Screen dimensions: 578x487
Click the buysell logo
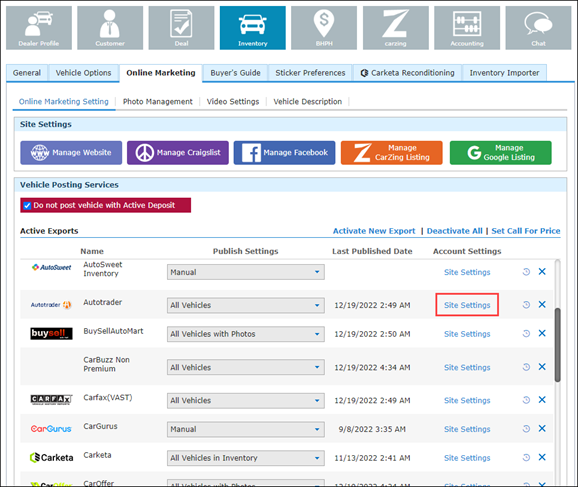[x=51, y=333]
